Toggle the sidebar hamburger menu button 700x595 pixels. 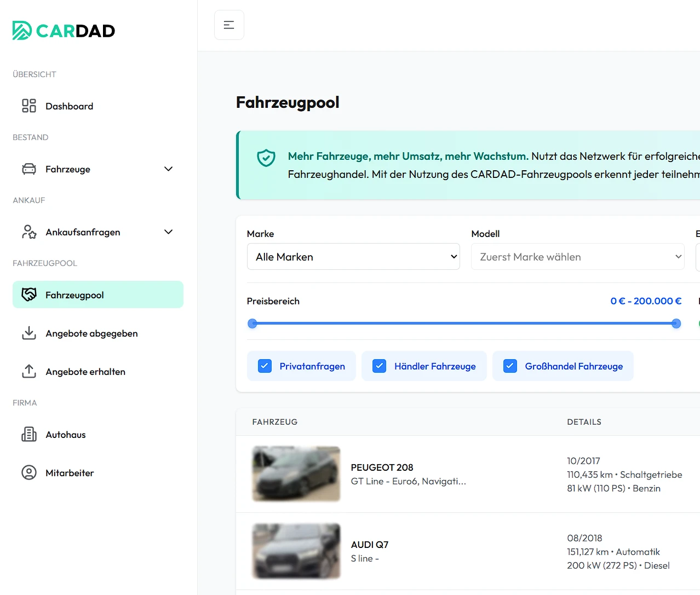pos(229,25)
